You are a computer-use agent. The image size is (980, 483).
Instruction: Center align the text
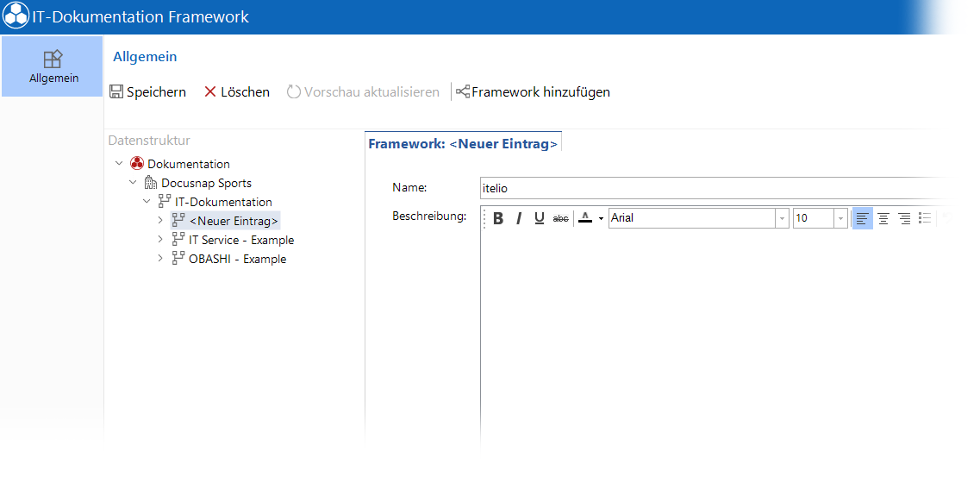pyautogui.click(x=883, y=218)
